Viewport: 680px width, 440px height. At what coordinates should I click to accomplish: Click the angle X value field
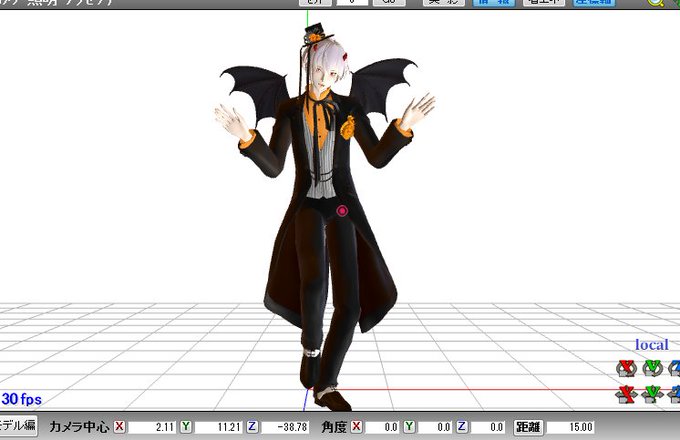coord(382,427)
